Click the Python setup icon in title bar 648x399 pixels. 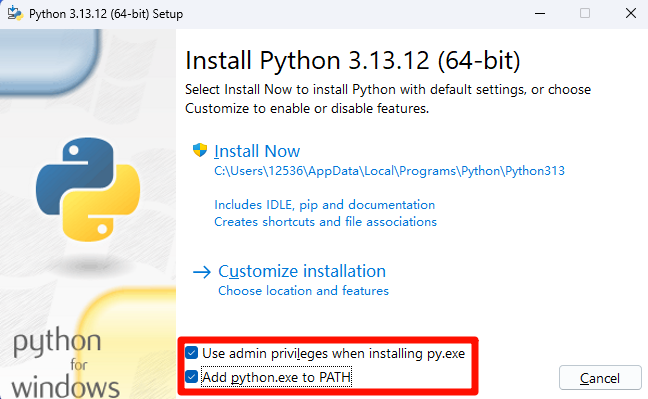(15, 13)
